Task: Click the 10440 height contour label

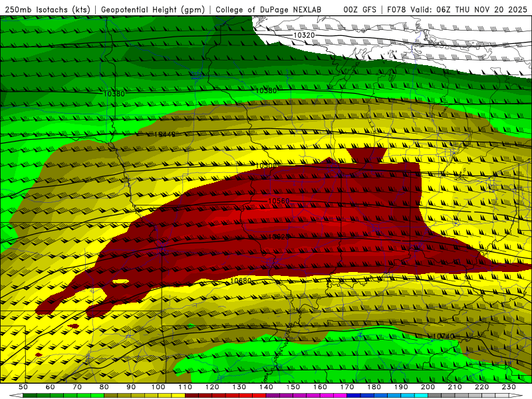Action: pos(164,134)
